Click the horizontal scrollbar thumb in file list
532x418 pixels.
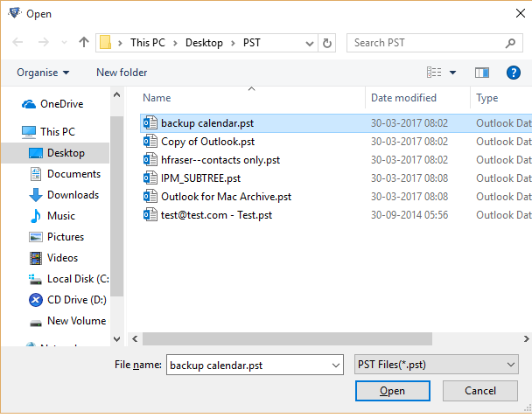(x=287, y=338)
